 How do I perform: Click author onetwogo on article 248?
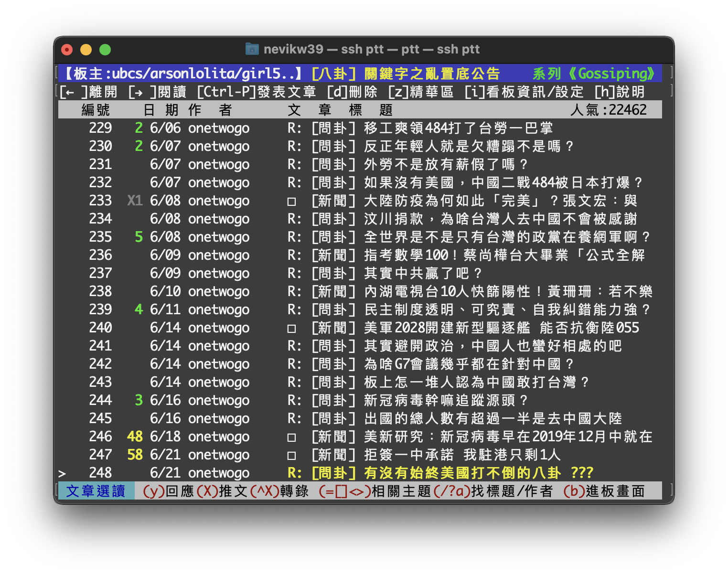(219, 473)
